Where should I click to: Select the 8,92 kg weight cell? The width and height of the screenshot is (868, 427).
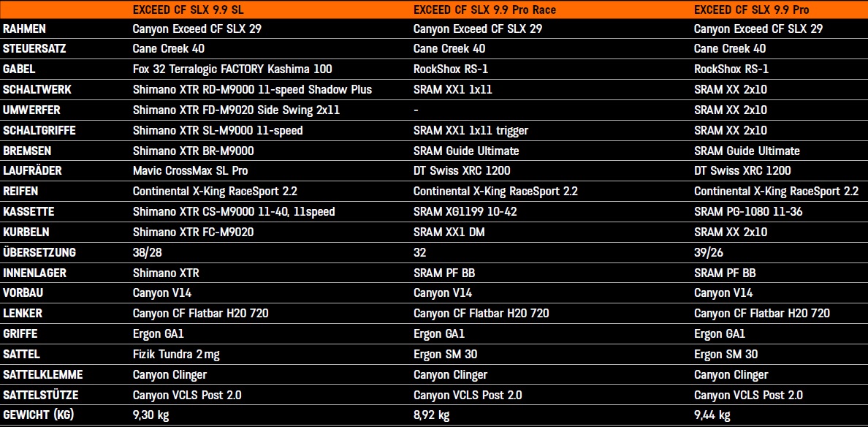431,415
